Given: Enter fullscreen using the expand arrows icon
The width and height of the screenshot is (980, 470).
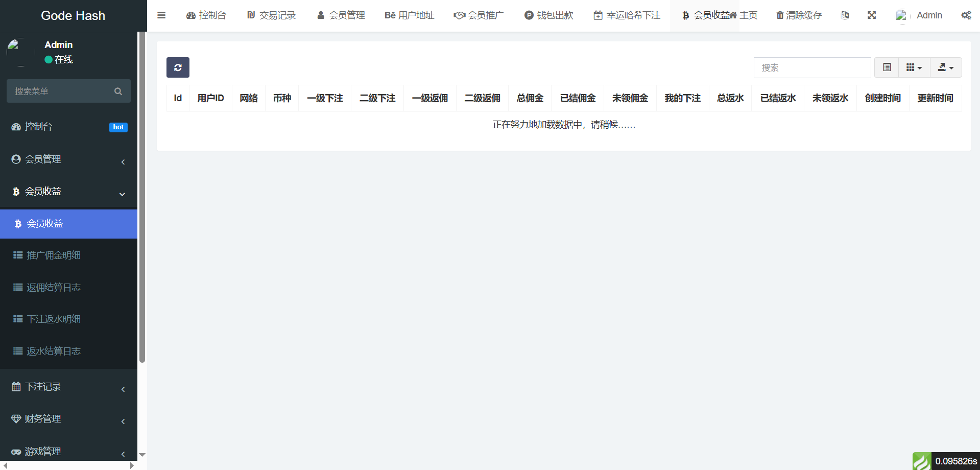Looking at the screenshot, I should click(872, 15).
